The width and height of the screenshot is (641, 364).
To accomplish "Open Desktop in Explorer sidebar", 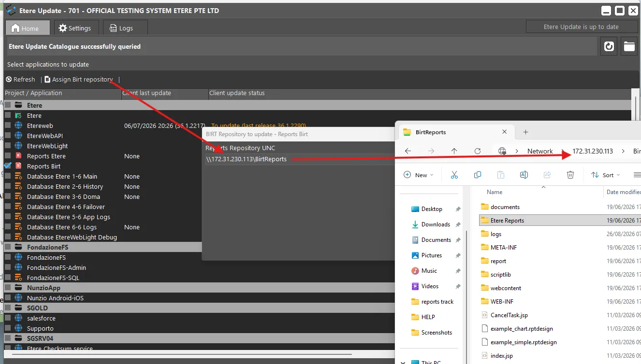I will 432,209.
